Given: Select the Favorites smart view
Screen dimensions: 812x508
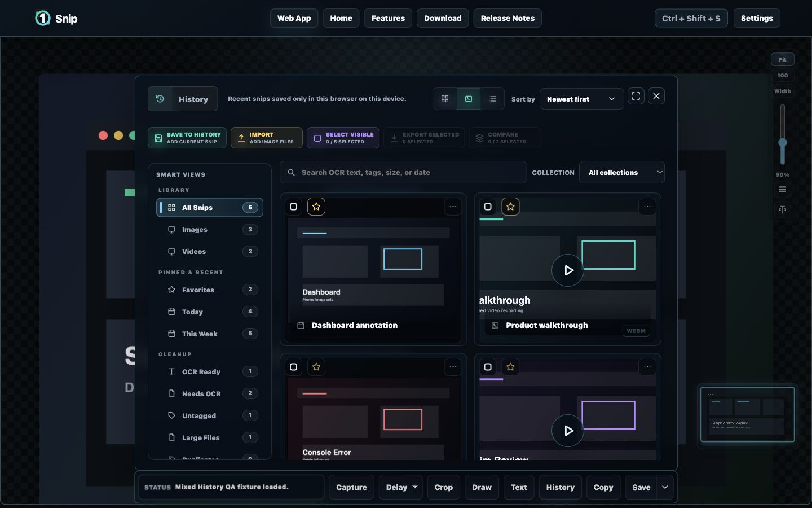Looking at the screenshot, I should tap(210, 290).
